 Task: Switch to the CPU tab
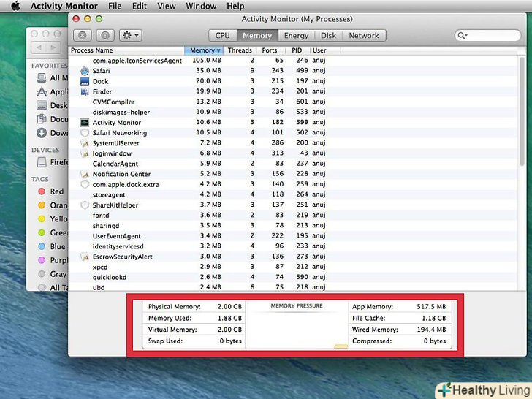[222, 35]
